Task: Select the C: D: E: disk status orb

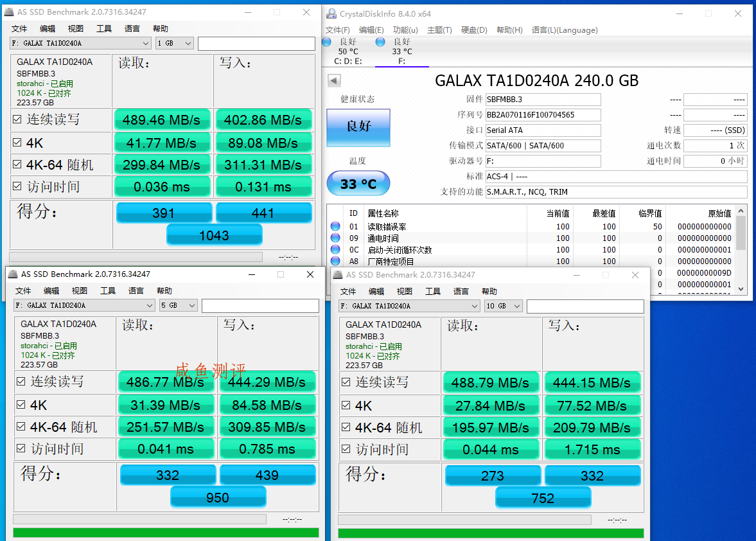Action: tap(326, 42)
